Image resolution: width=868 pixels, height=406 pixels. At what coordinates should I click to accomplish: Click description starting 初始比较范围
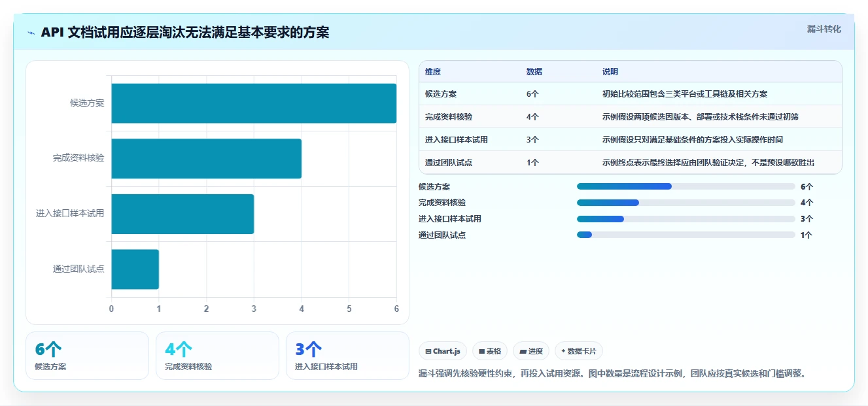coord(685,94)
